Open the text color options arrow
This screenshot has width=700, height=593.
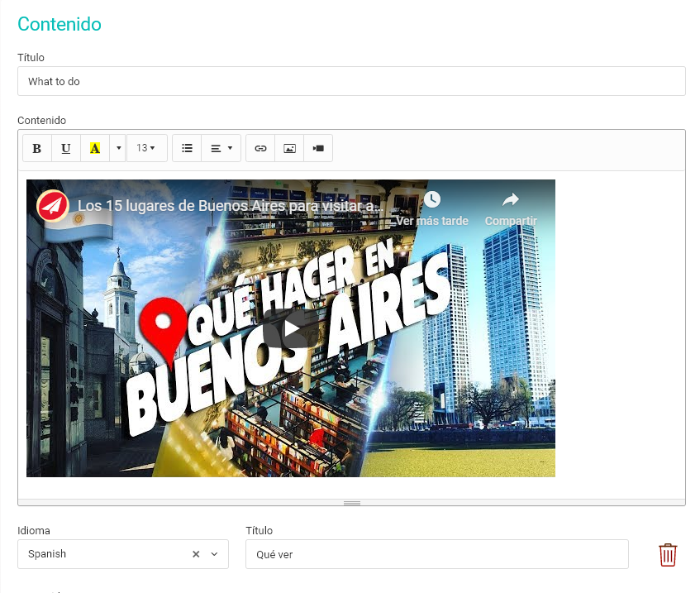point(118,148)
